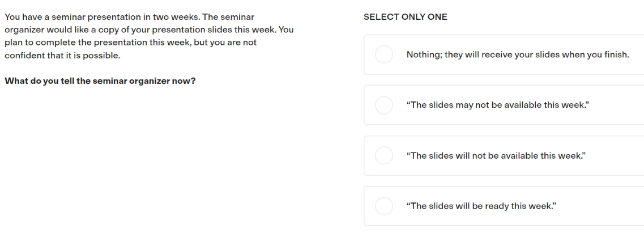The image size is (644, 237).
Task: Click blank area of the "will not be available" card
Action: click(x=616, y=155)
